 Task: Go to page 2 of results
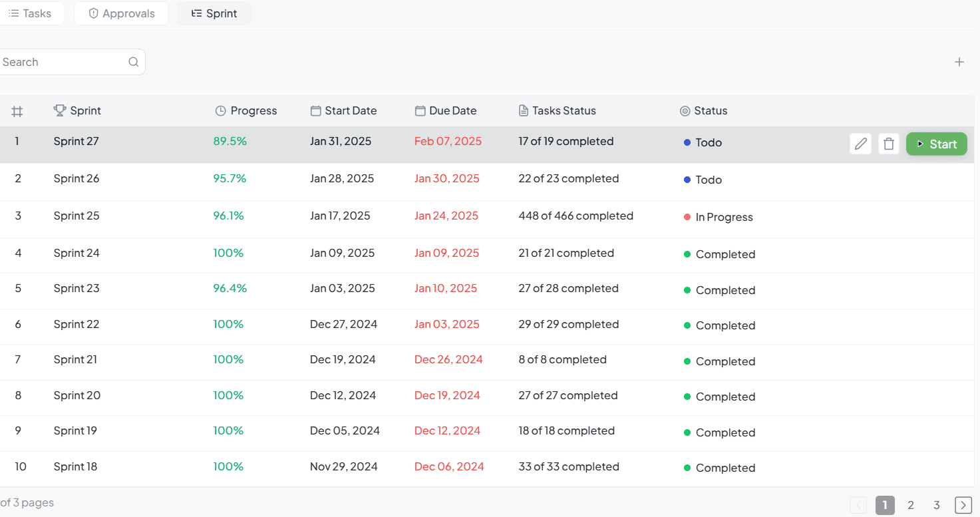click(911, 505)
